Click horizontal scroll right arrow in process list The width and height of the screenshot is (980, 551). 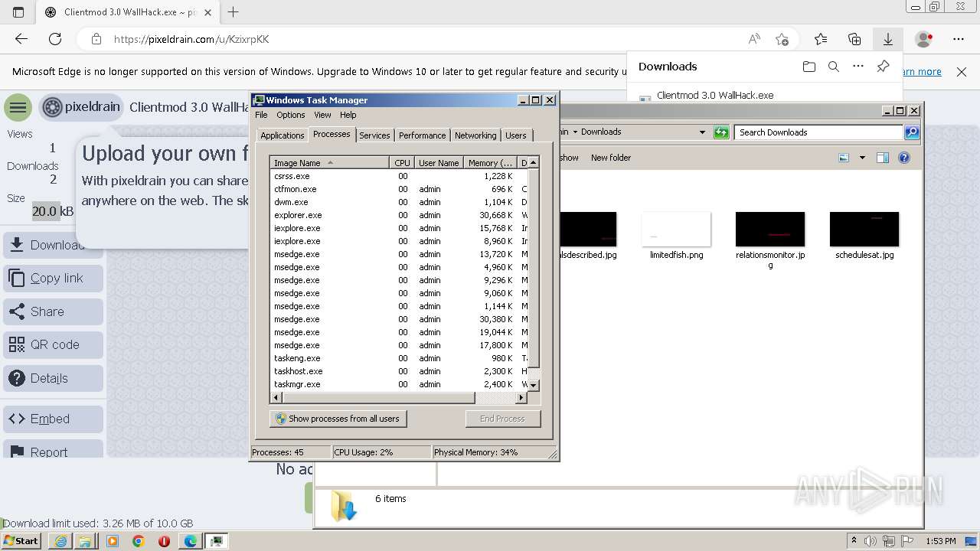tap(522, 398)
